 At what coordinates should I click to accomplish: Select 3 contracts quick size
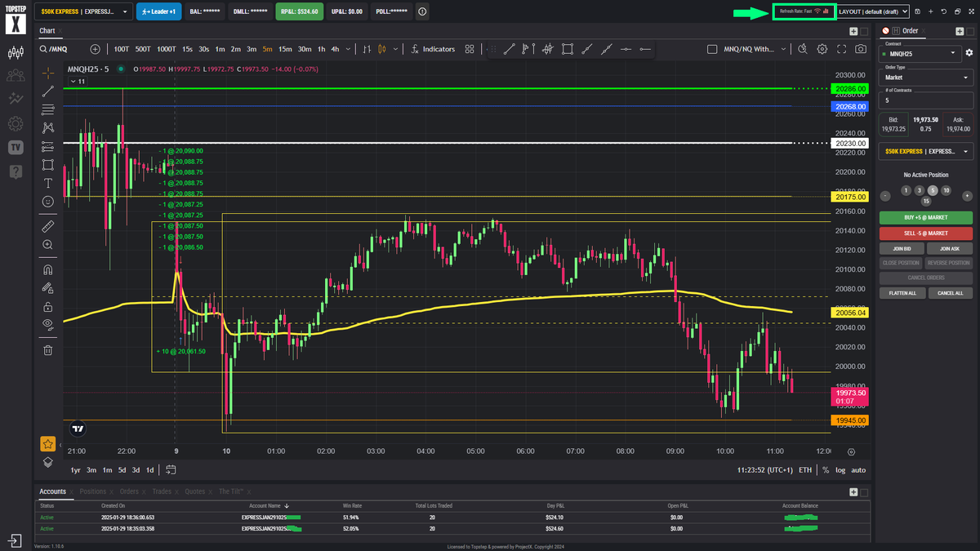[920, 190]
